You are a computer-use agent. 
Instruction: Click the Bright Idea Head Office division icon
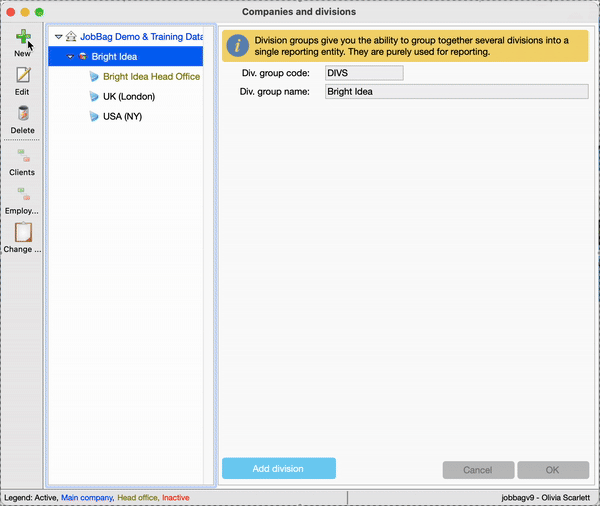point(94,77)
